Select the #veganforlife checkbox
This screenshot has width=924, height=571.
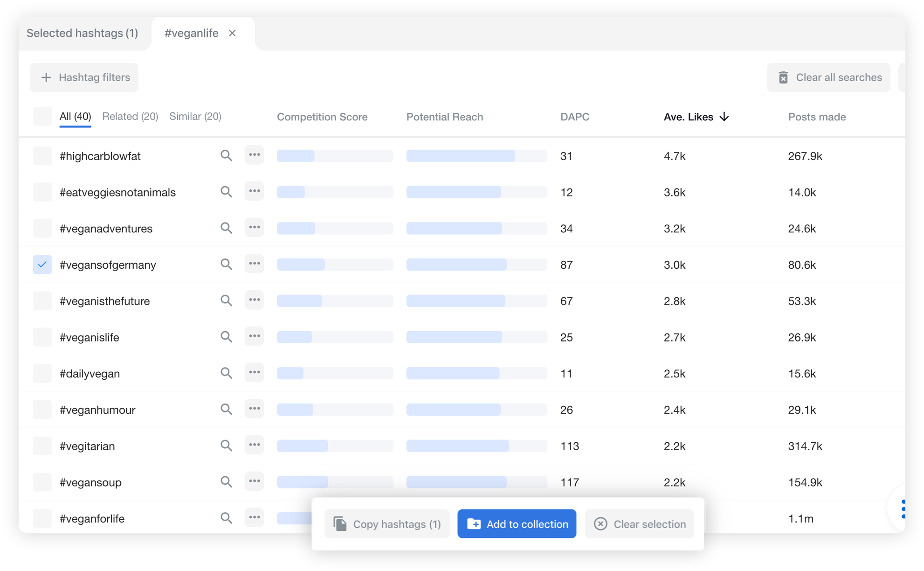point(42,518)
